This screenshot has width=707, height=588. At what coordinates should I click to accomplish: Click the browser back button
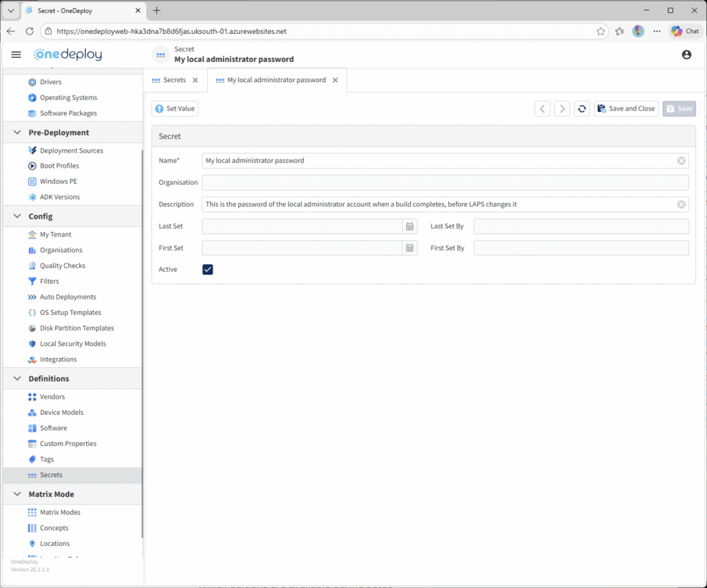11,31
